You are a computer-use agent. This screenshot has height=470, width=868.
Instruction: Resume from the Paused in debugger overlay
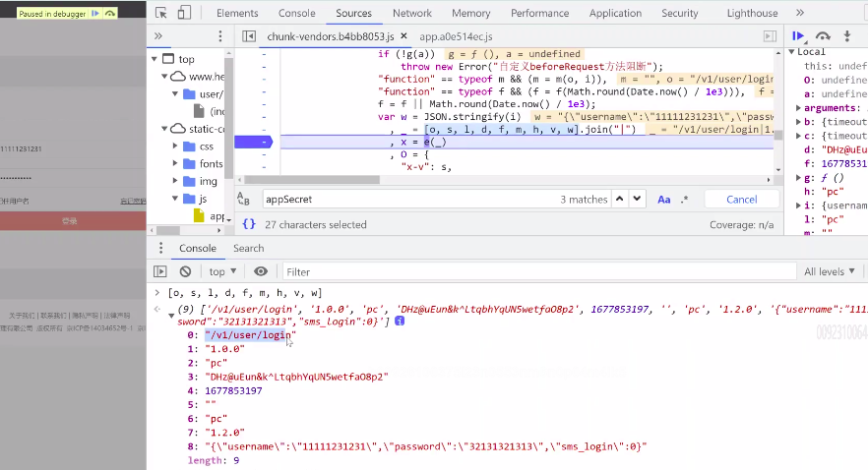pos(95,13)
